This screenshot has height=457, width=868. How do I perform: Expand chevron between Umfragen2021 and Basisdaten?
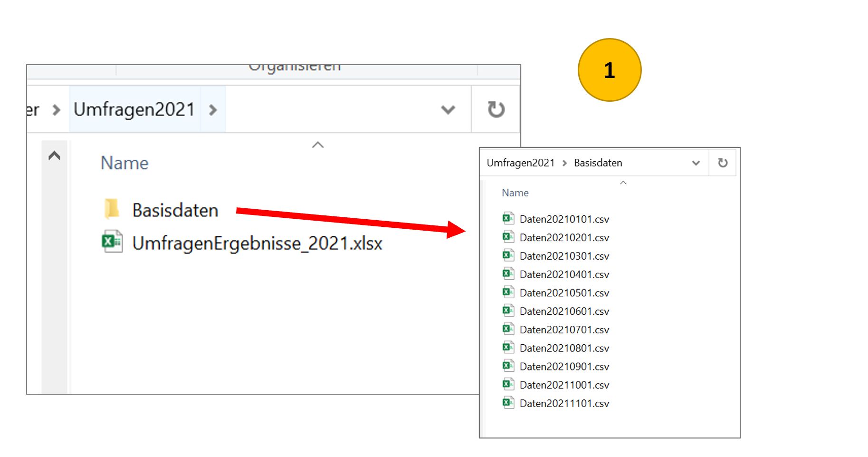coord(564,163)
